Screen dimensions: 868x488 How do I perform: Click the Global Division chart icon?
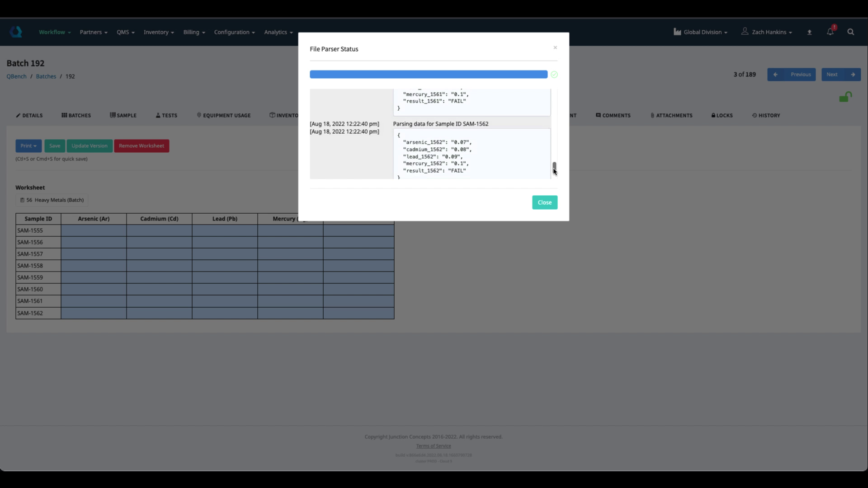tap(677, 32)
